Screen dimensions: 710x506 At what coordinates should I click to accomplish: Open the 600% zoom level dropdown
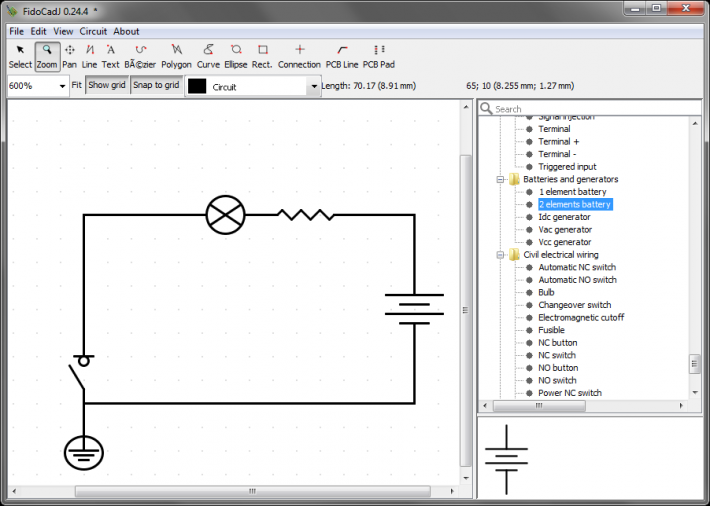pos(38,86)
